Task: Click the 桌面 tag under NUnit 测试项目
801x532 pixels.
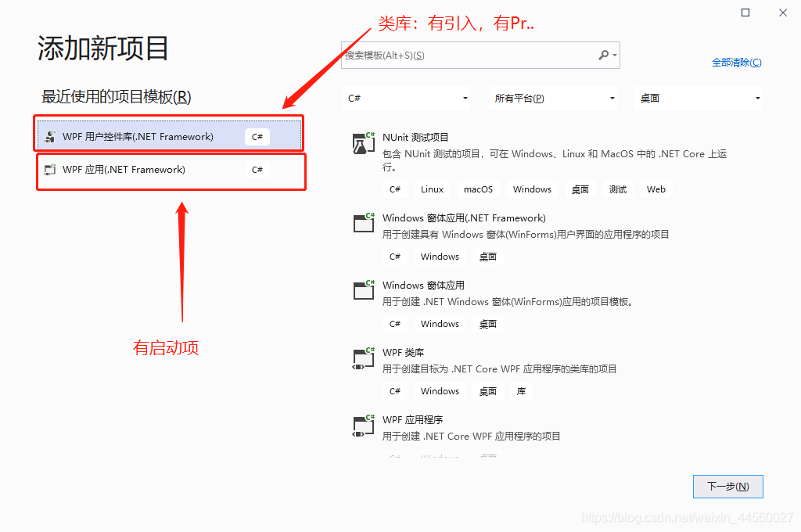Action: coord(580,189)
